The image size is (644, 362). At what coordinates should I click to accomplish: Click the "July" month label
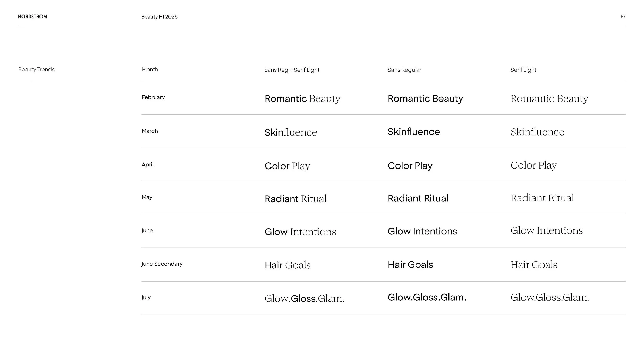coord(146,297)
